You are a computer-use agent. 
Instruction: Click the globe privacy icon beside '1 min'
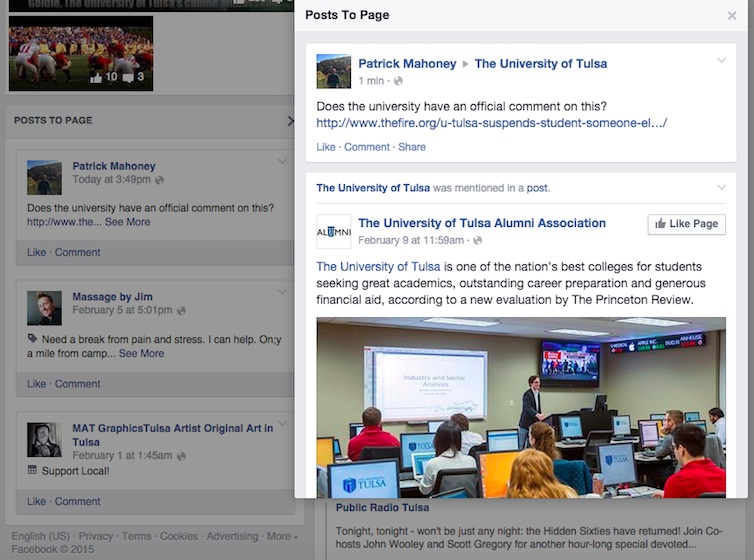(x=398, y=81)
